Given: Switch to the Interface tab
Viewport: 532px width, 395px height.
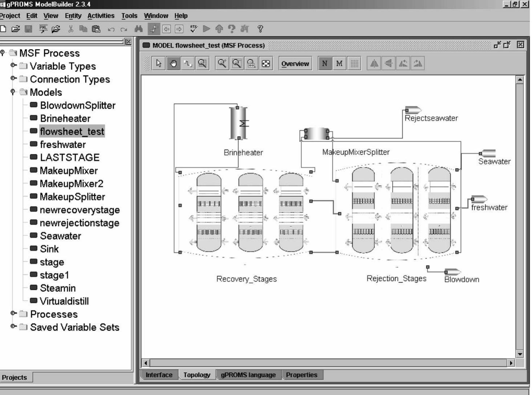Looking at the screenshot, I should (x=159, y=375).
